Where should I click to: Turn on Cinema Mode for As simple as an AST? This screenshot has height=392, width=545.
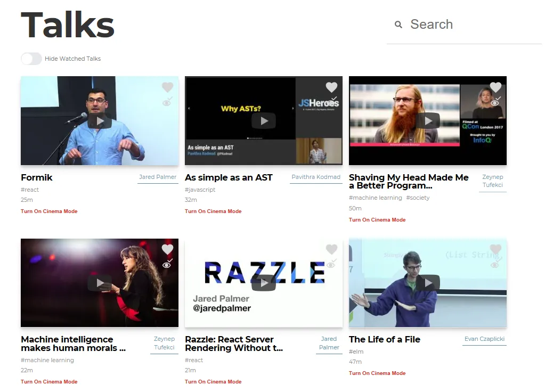(213, 211)
